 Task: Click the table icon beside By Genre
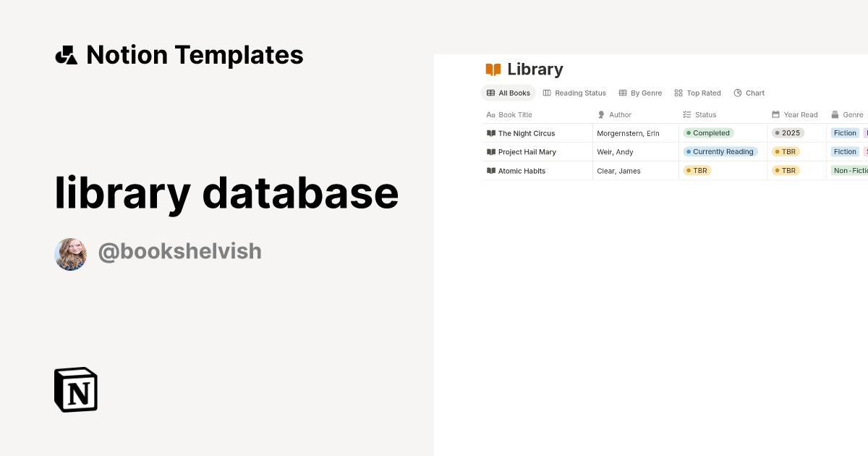click(x=622, y=93)
